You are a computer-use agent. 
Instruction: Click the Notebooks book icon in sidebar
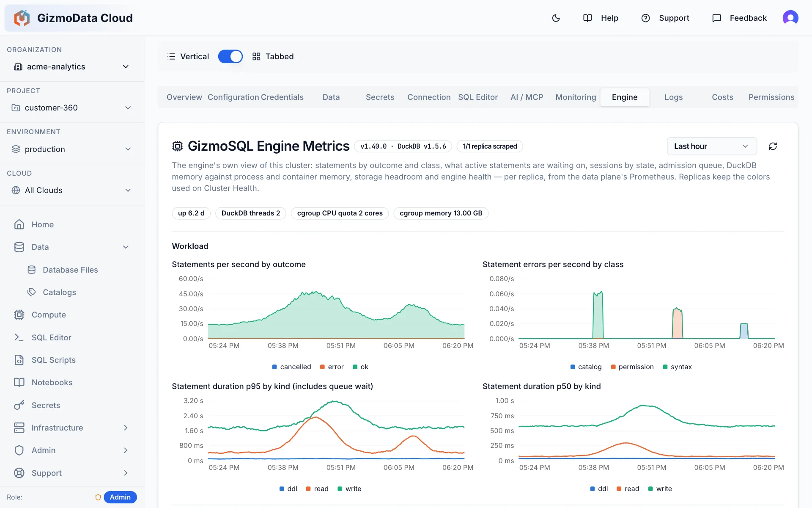coord(19,382)
